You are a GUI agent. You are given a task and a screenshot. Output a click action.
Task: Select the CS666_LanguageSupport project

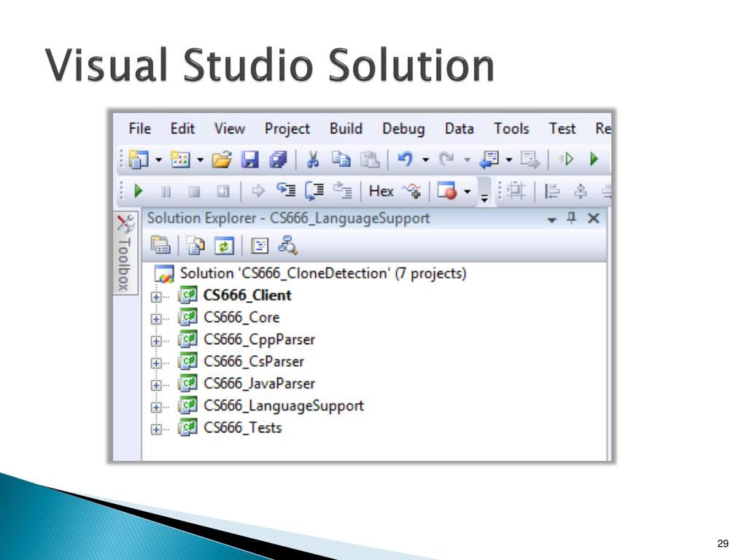(284, 405)
